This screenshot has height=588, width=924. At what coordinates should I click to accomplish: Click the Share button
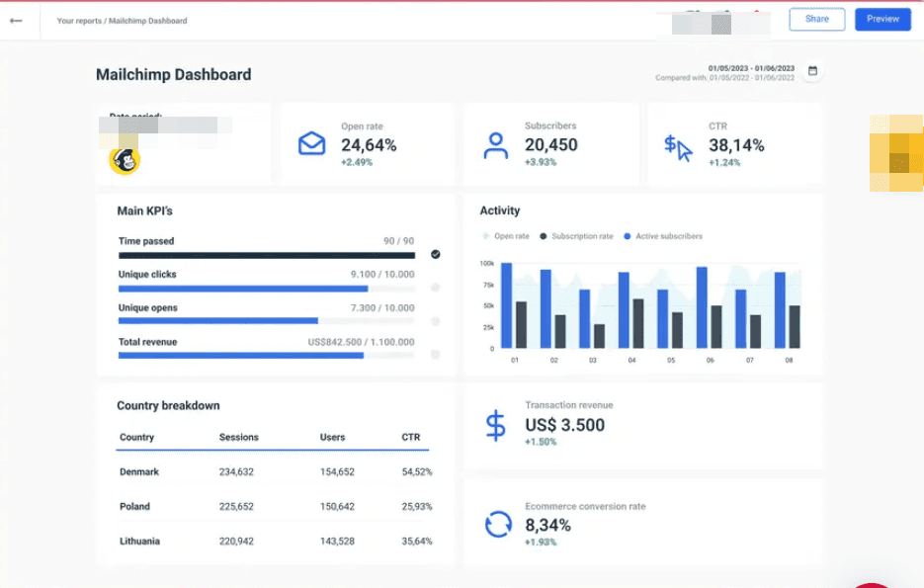coord(816,19)
